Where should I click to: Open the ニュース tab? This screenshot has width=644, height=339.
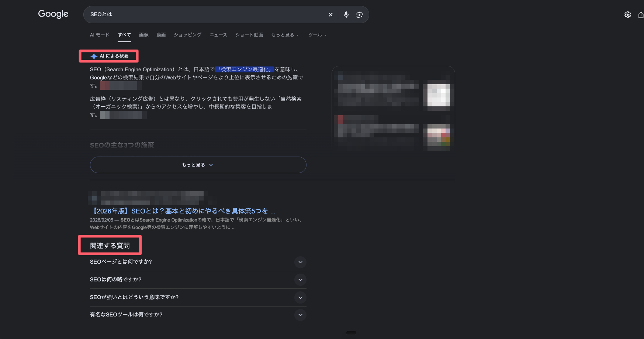tap(218, 35)
